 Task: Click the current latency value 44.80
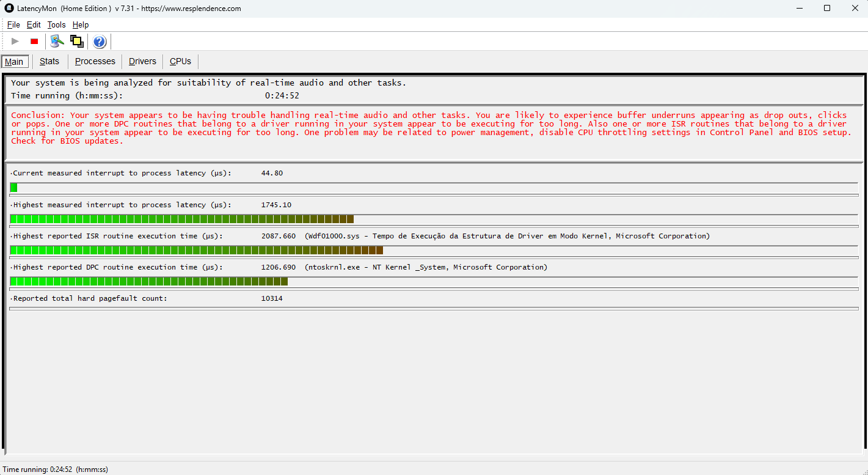click(x=272, y=173)
